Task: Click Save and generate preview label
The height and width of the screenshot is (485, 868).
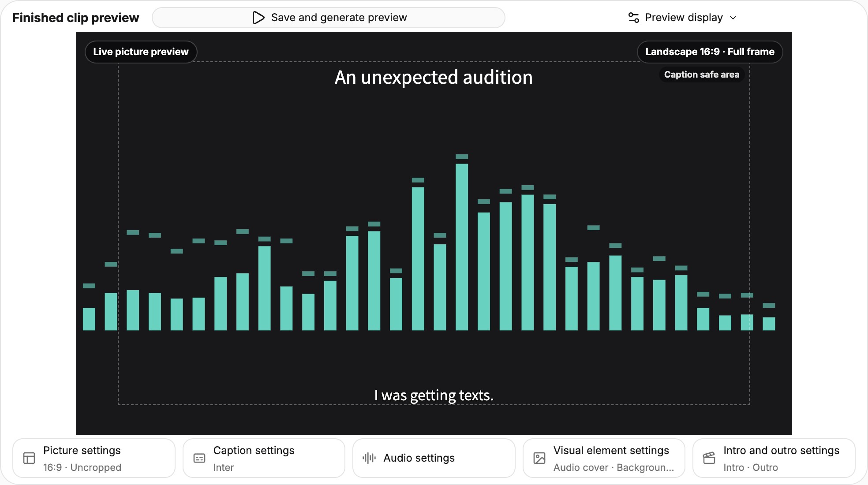Action: [339, 18]
